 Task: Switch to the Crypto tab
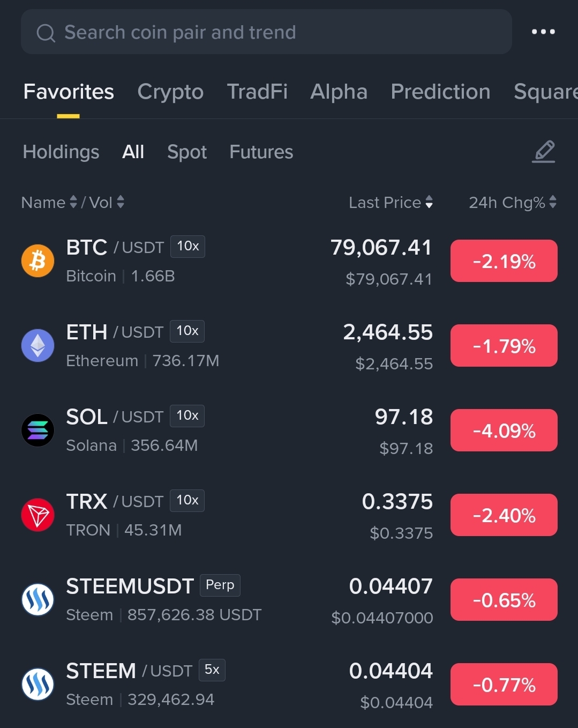(170, 92)
